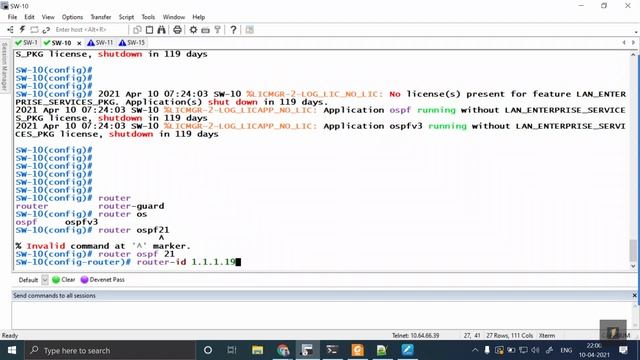Open the Session Manager side panel
Viewport: 640px width, 360px height.
click(x=4, y=67)
